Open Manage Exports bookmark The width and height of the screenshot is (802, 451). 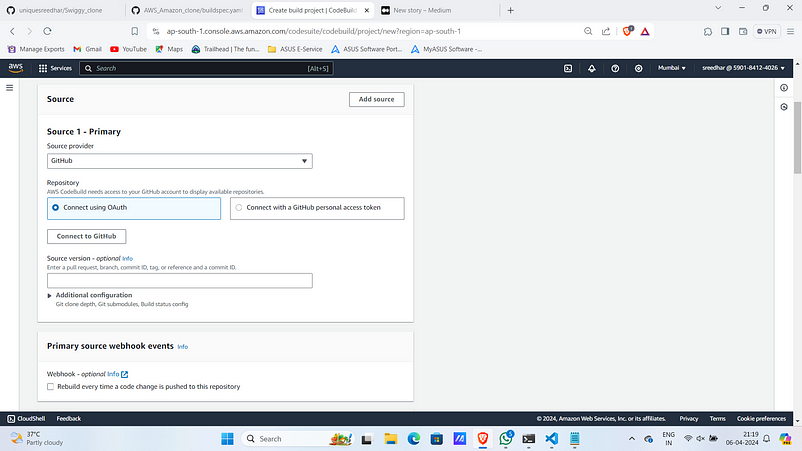[36, 49]
